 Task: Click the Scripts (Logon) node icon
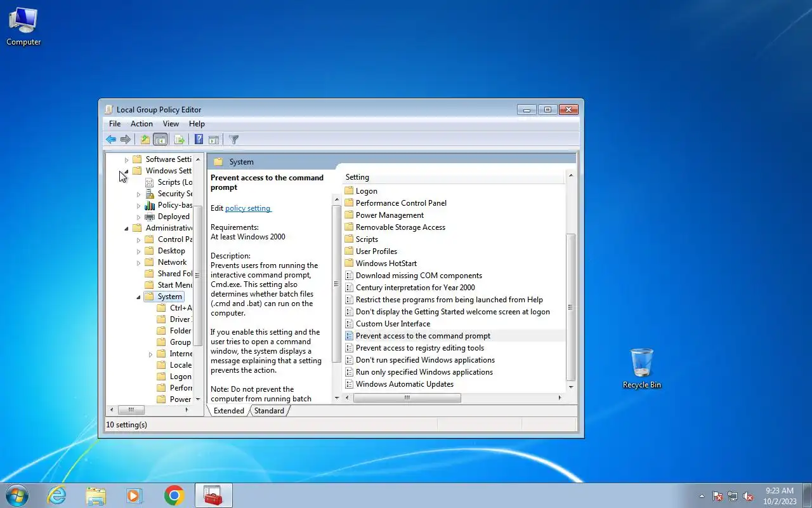(x=150, y=182)
